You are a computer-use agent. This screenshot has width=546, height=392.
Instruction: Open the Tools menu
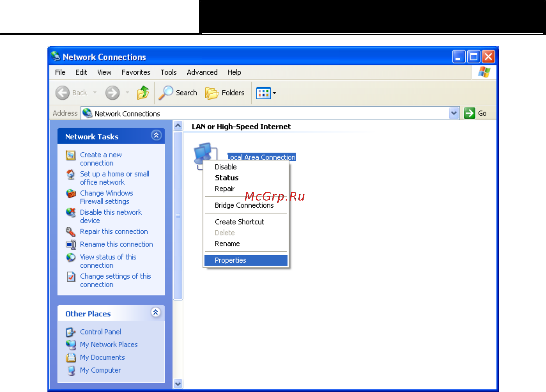click(x=169, y=72)
